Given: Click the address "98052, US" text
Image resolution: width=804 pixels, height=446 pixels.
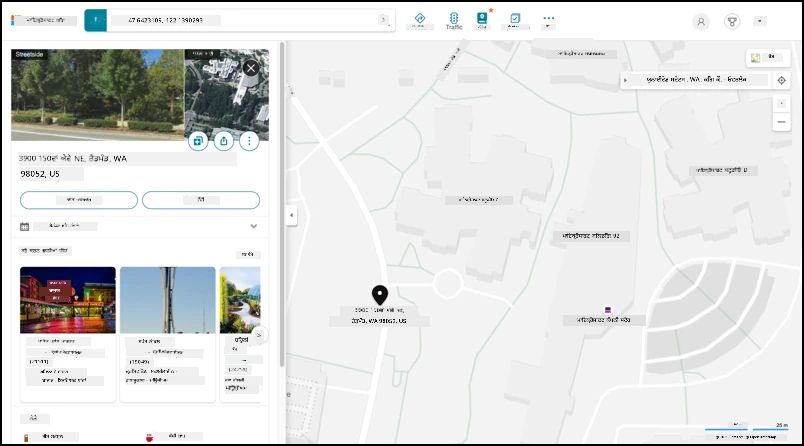Looking at the screenshot, I should coord(40,174).
